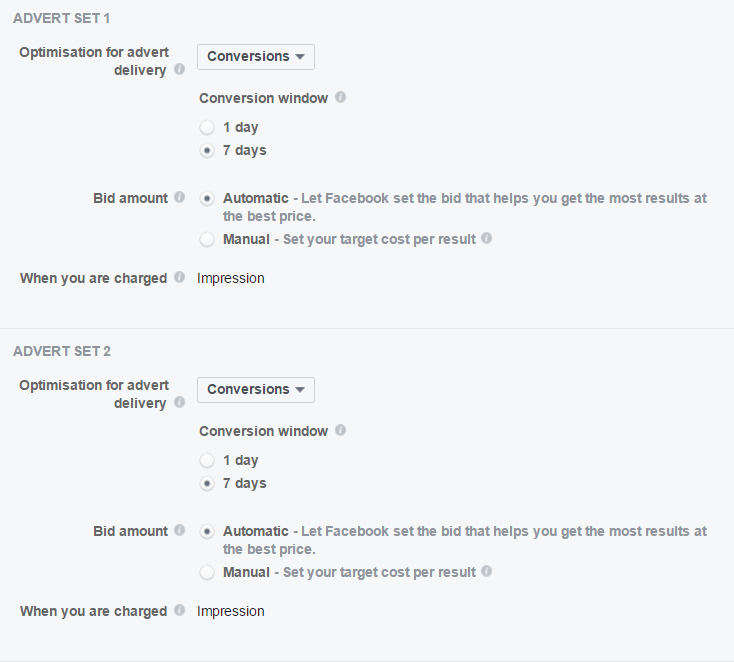Open Conversions dropdown in Advert Set 1
Screen dimensions: 734x662
[256, 57]
